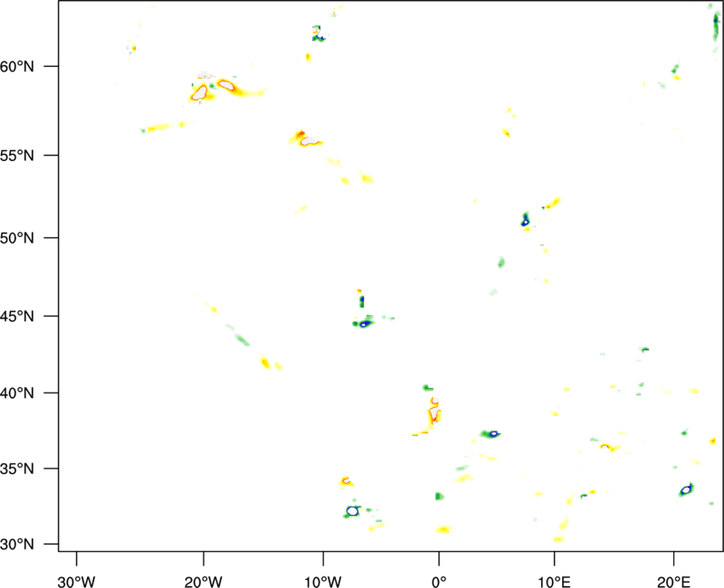Select the blue-green blob near 51°N 7°E
This screenshot has height=588, width=724.
click(525, 220)
